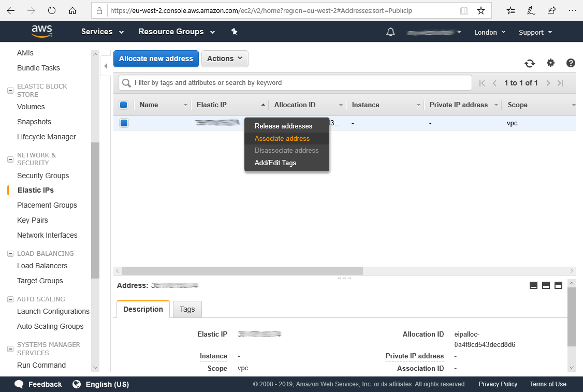Collapse Systems Manager Services section

pyautogui.click(x=10, y=349)
